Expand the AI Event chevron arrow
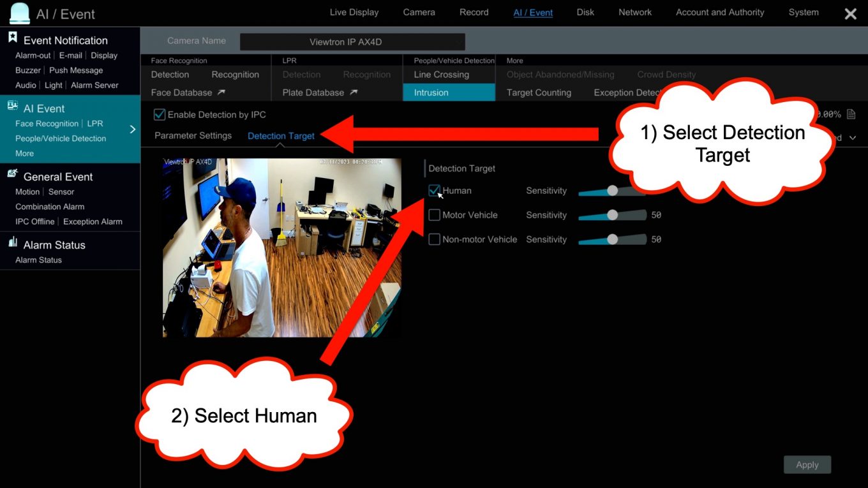This screenshot has width=868, height=488. (133, 129)
